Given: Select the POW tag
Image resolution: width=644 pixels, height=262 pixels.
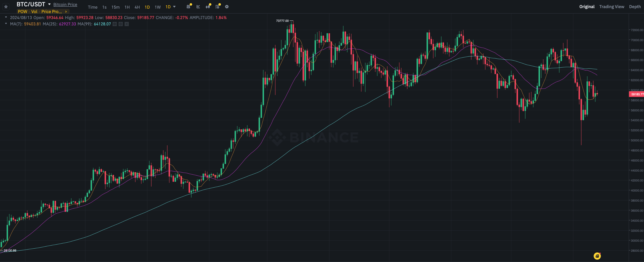Looking at the screenshot, I should point(23,11).
